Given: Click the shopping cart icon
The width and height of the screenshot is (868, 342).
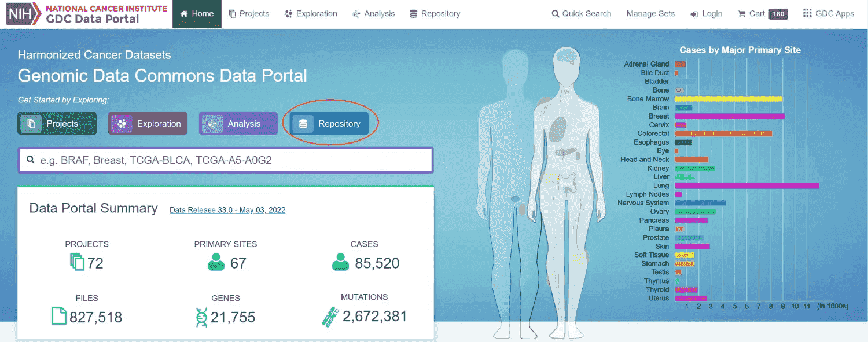Looking at the screenshot, I should point(741,14).
